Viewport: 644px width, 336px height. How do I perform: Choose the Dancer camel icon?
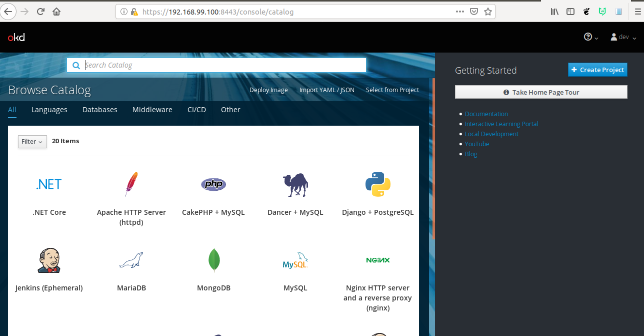[x=295, y=185]
